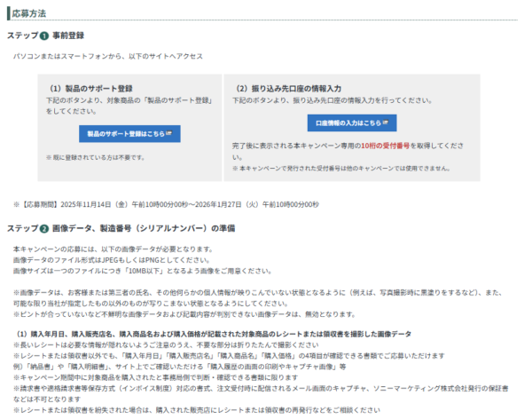The height and width of the screenshot is (419, 532).
Task: Click the green bar beside 応募方法
Action: point(7,12)
